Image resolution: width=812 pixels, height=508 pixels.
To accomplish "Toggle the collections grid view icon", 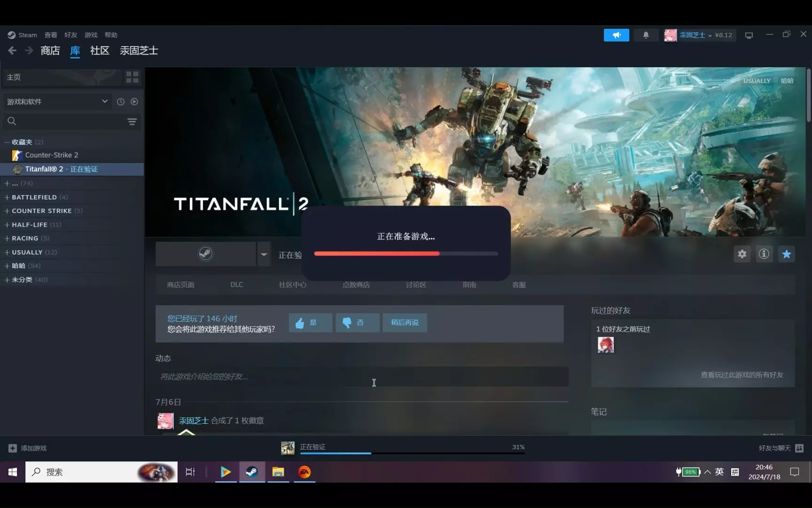I will tap(133, 77).
